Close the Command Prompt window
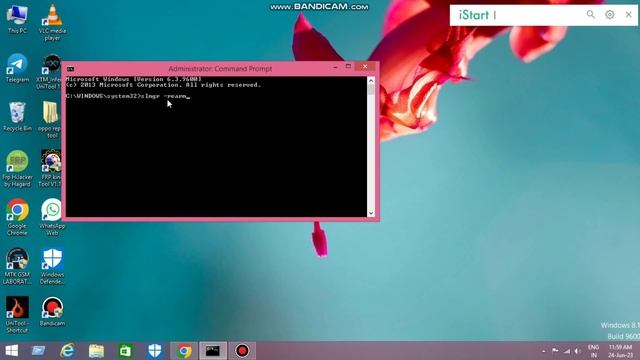This screenshot has width=640, height=360. [x=365, y=67]
